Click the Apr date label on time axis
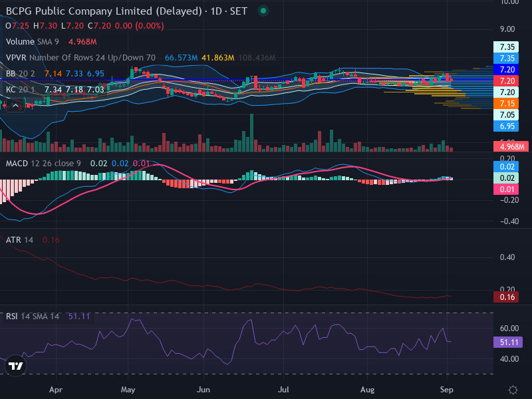532x399 pixels. (x=56, y=390)
